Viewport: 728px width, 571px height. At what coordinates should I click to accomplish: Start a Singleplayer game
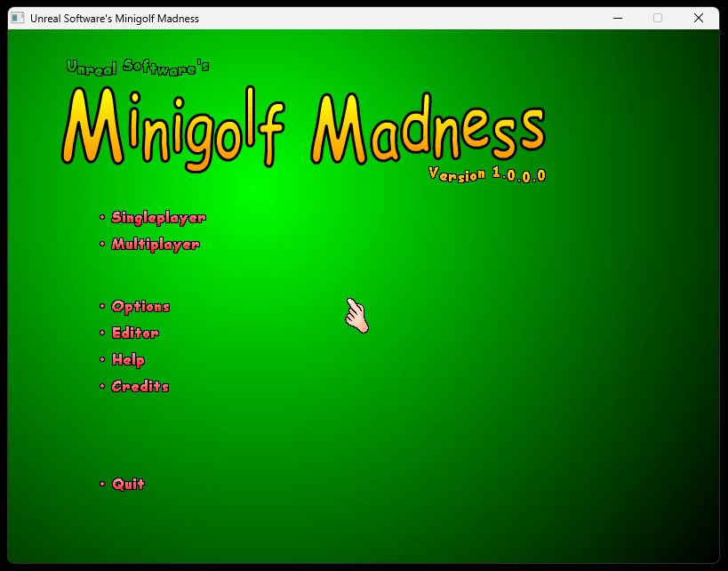click(158, 217)
